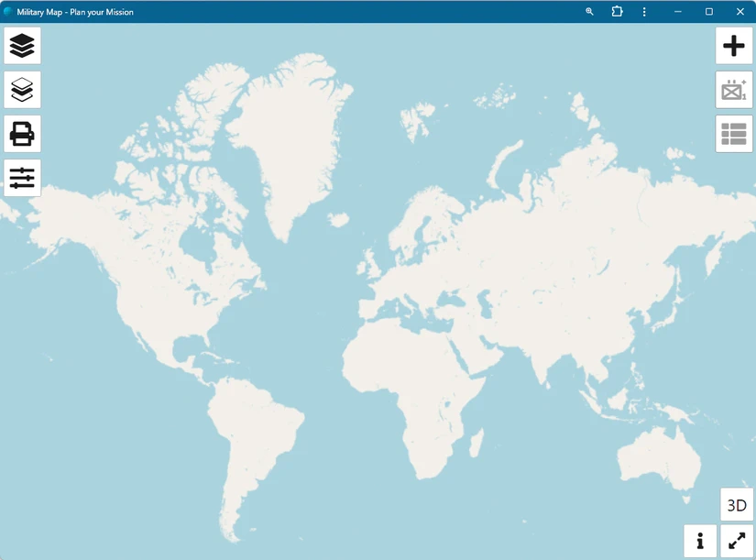756x560 pixels.
Task: Minimize the Military Map window
Action: [x=678, y=12]
